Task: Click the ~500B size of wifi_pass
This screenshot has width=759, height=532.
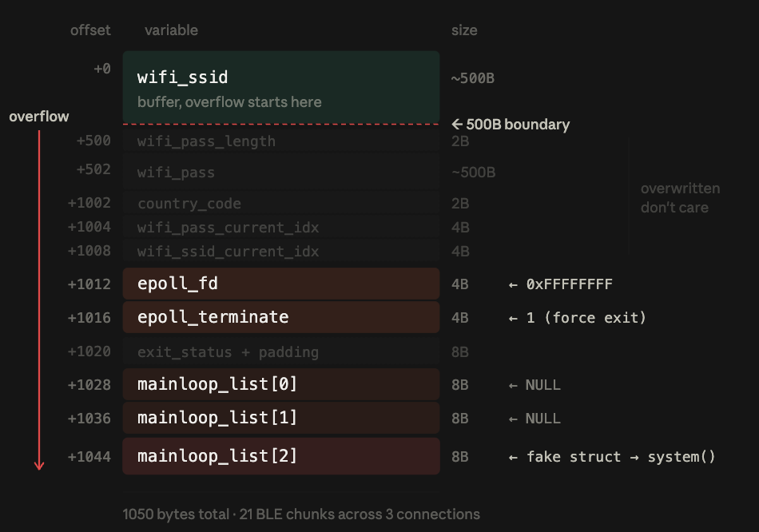Action: click(474, 173)
